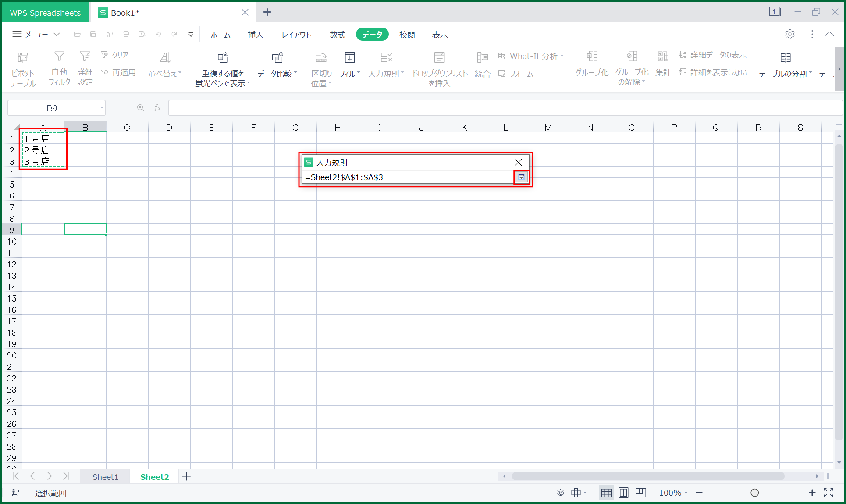Collapse the ribbon with the caret icon
The image size is (846, 504).
coord(829,34)
